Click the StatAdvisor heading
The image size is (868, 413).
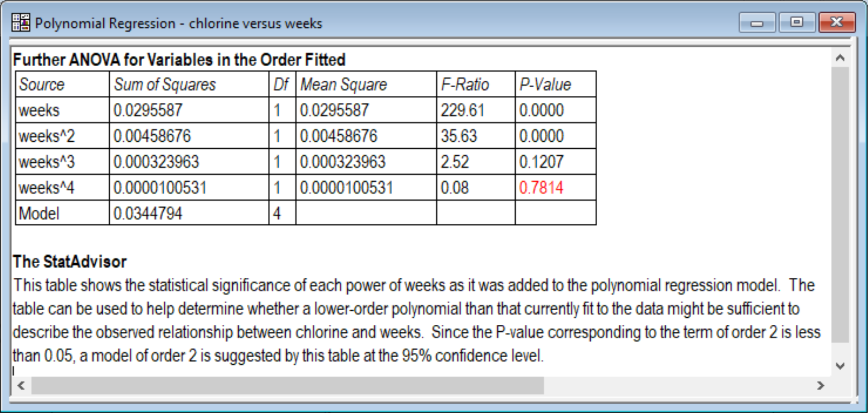click(x=70, y=261)
